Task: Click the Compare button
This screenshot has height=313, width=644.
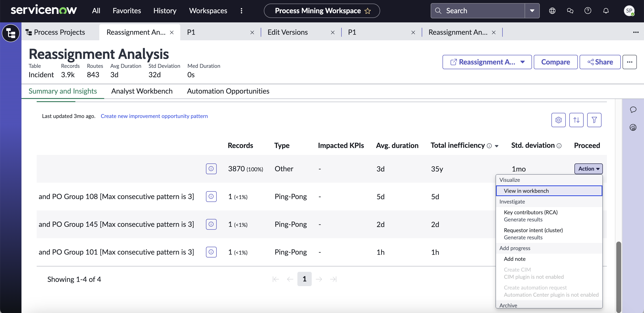Action: click(555, 62)
